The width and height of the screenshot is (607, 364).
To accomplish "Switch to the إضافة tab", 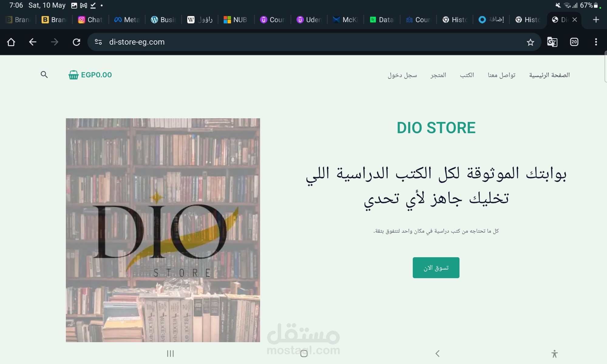I will pyautogui.click(x=491, y=20).
